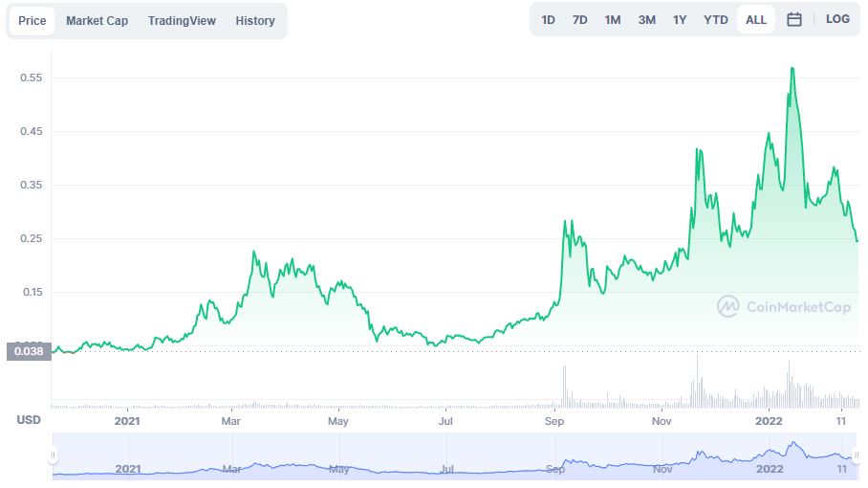Open the TradingView tab
Screen dimensions: 868x488
(x=182, y=20)
